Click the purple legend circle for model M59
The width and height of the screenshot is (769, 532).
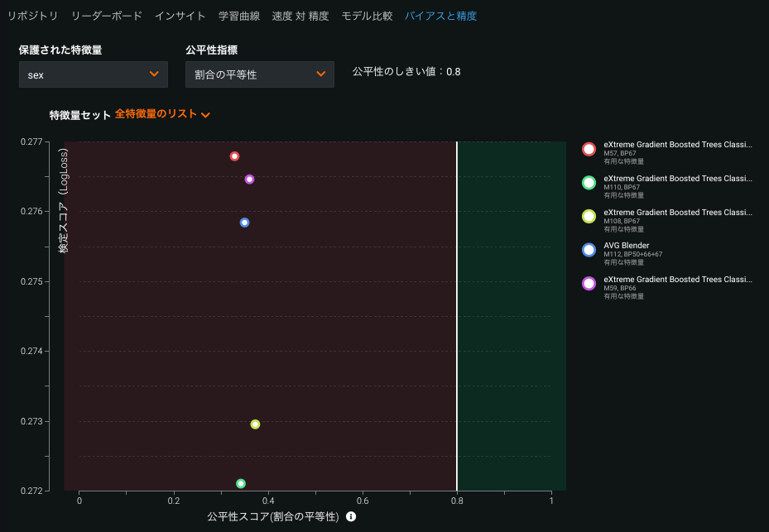pyautogui.click(x=589, y=284)
